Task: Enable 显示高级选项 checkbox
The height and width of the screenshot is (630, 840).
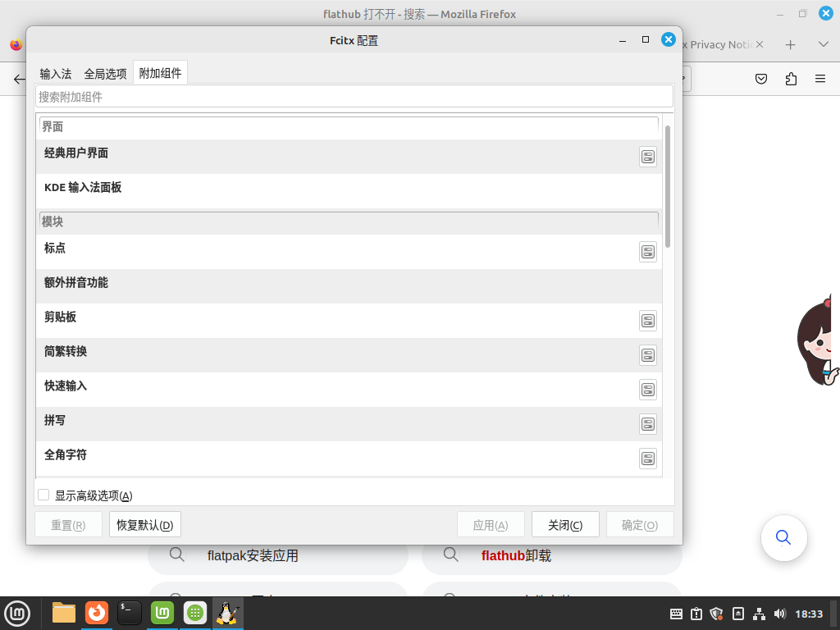Action: tap(43, 494)
